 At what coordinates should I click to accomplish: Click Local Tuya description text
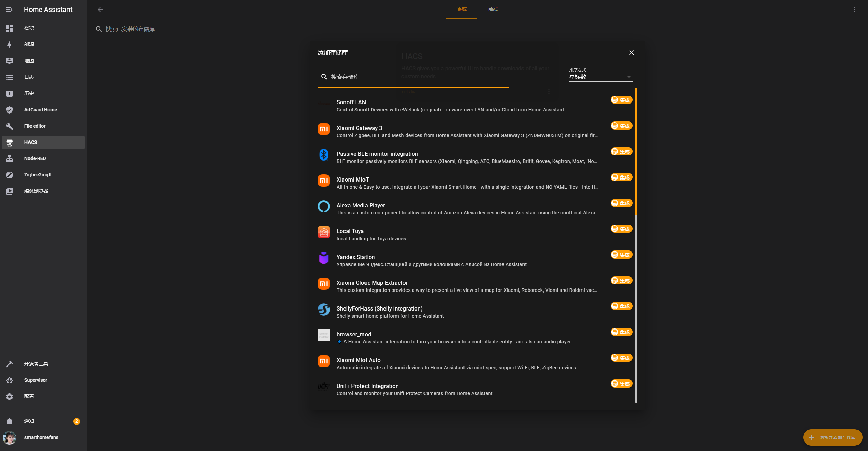click(x=371, y=239)
